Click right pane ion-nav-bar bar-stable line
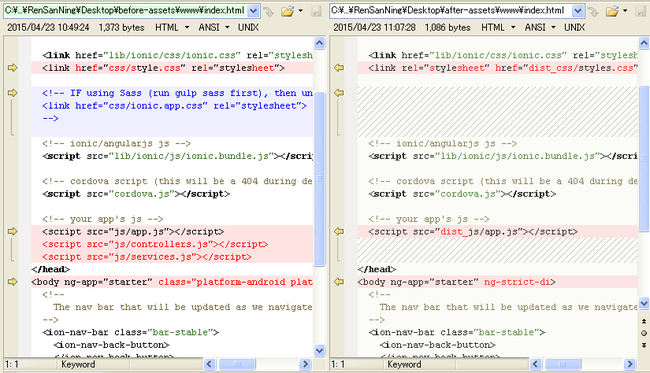Image resolution: width=650 pixels, height=373 pixels. click(456, 332)
